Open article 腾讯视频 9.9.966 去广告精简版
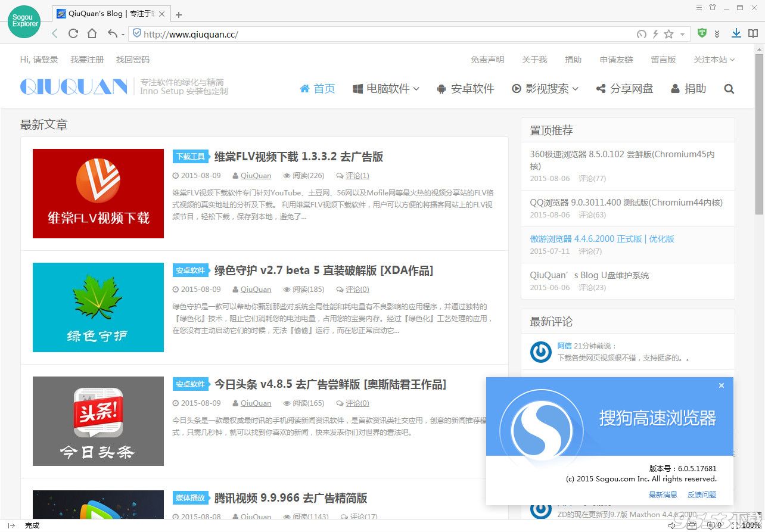765x532 pixels. pyautogui.click(x=291, y=498)
